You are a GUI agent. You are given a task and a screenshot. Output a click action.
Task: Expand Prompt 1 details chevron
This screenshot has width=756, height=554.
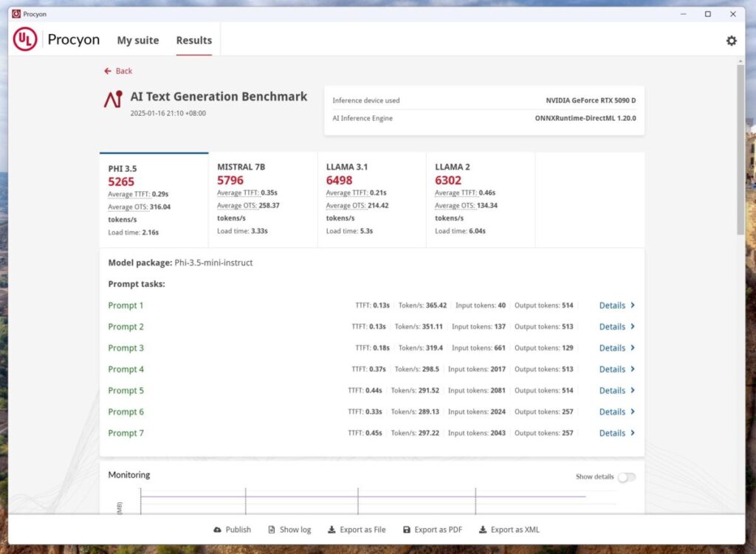click(633, 305)
